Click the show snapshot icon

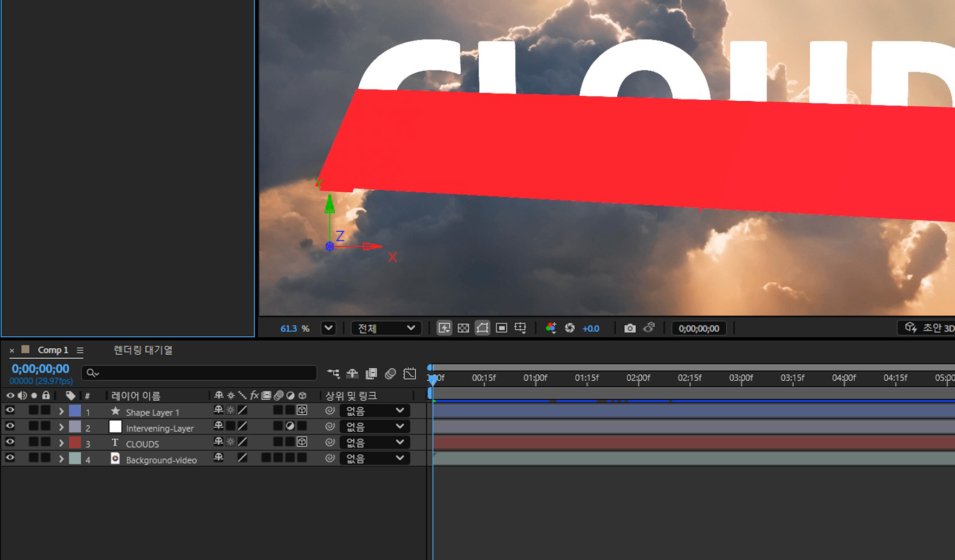point(649,328)
